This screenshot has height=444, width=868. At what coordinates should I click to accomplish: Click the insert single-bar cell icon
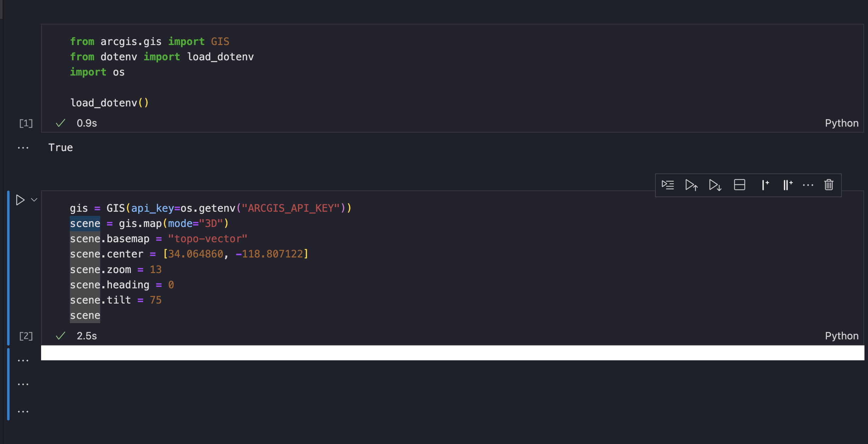coord(765,185)
